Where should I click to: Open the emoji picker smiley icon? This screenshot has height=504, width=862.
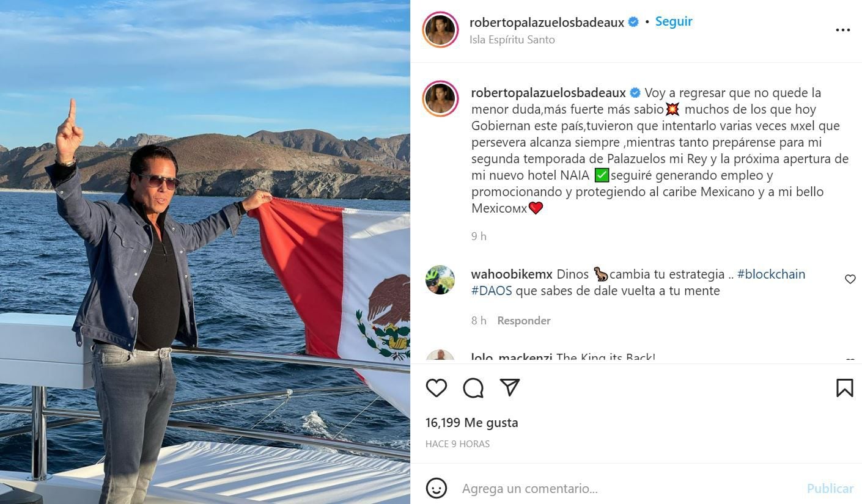437,489
